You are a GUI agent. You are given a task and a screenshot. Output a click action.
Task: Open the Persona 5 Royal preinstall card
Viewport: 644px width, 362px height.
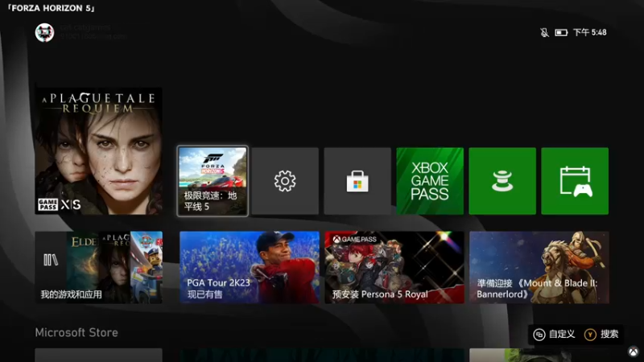(394, 268)
